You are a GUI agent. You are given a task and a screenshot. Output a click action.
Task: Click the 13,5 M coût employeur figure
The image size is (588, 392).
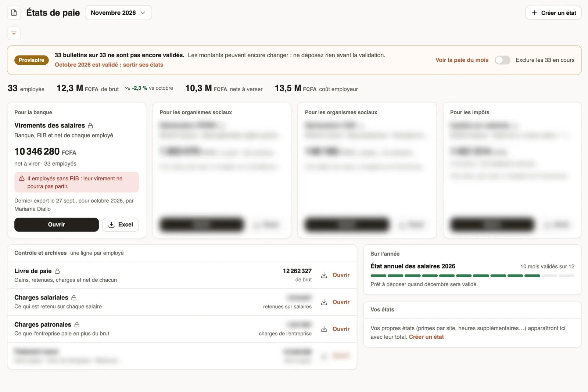(316, 89)
